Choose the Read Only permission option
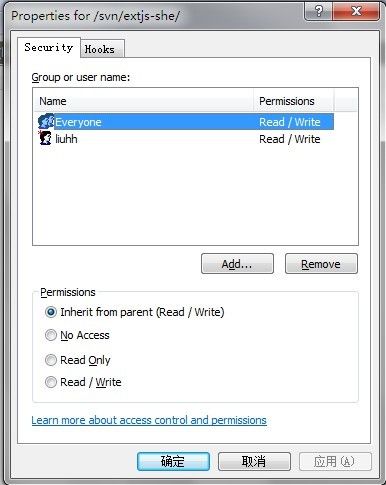Viewport: 386px width, 485px height. point(51,360)
